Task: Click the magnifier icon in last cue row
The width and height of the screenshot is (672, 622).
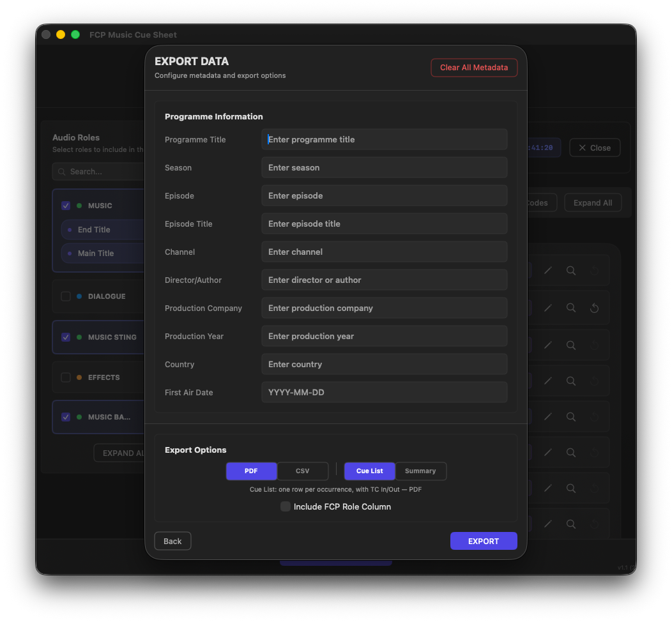Action: (x=571, y=524)
